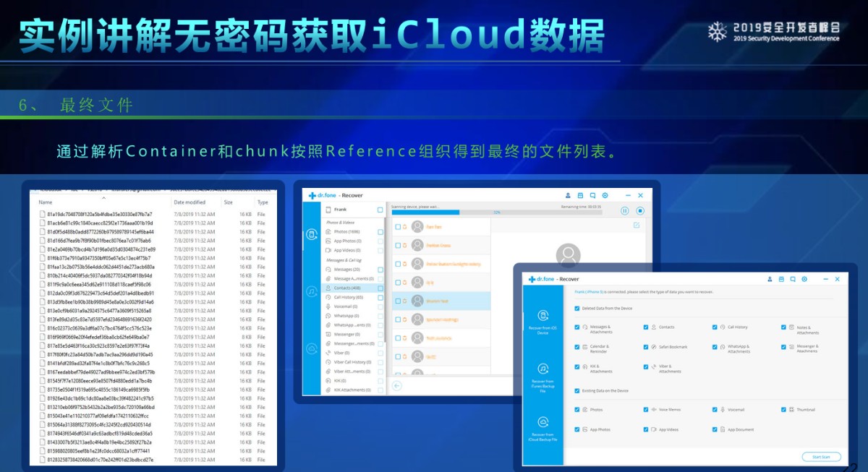Toggle Safari Bookmark checkbox
868x472 pixels.
[645, 346]
